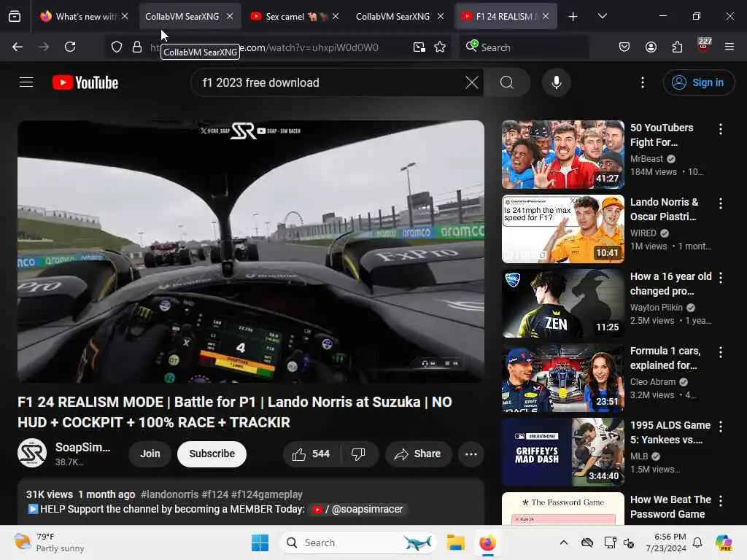Open the extensions puzzle icon
This screenshot has width=747, height=560.
[677, 47]
